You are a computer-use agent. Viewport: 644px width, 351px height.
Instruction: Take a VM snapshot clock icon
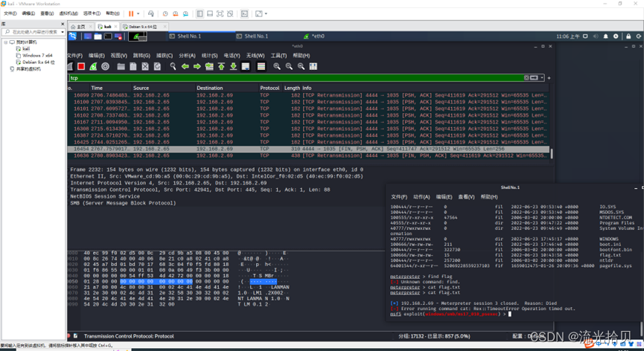tap(165, 13)
